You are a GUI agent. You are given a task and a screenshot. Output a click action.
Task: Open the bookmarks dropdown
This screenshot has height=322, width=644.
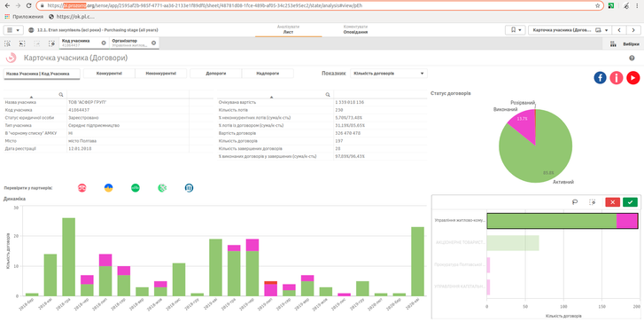pyautogui.click(x=516, y=30)
